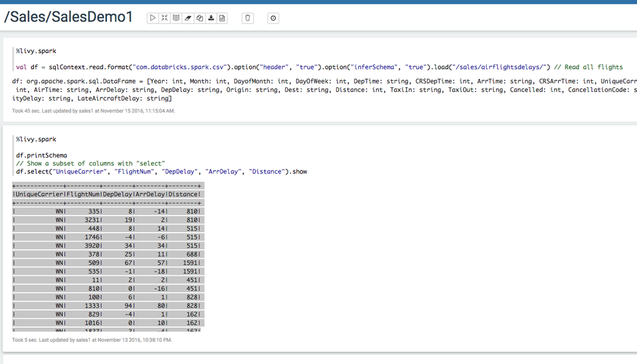Click the /Sales/SalesDemo1 notebook title
Viewport: 637px width, 364px height.
click(69, 17)
